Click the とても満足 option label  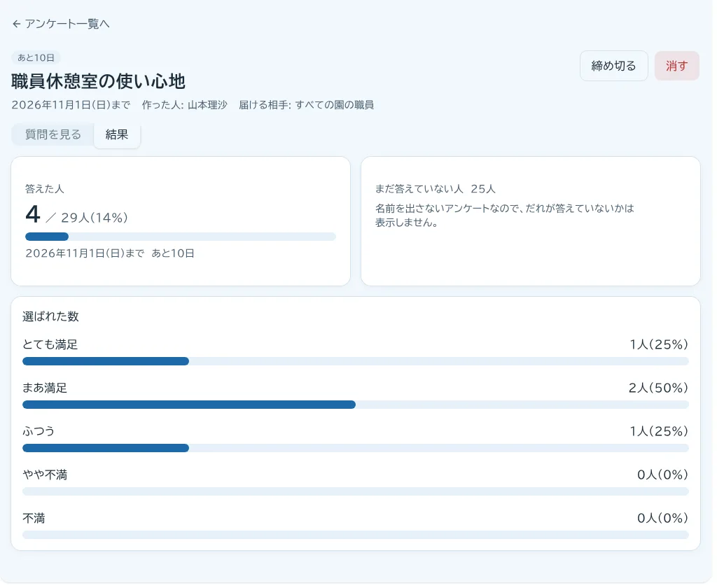[x=50, y=344]
